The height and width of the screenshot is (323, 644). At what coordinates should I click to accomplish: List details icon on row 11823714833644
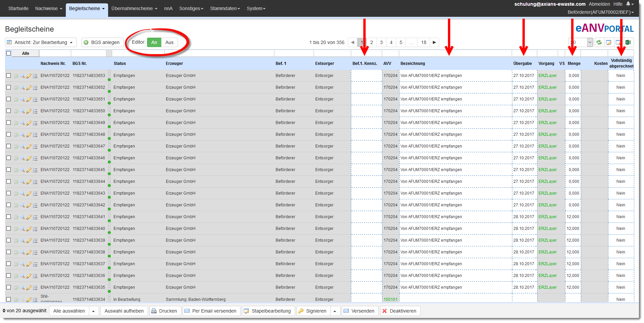35,182
